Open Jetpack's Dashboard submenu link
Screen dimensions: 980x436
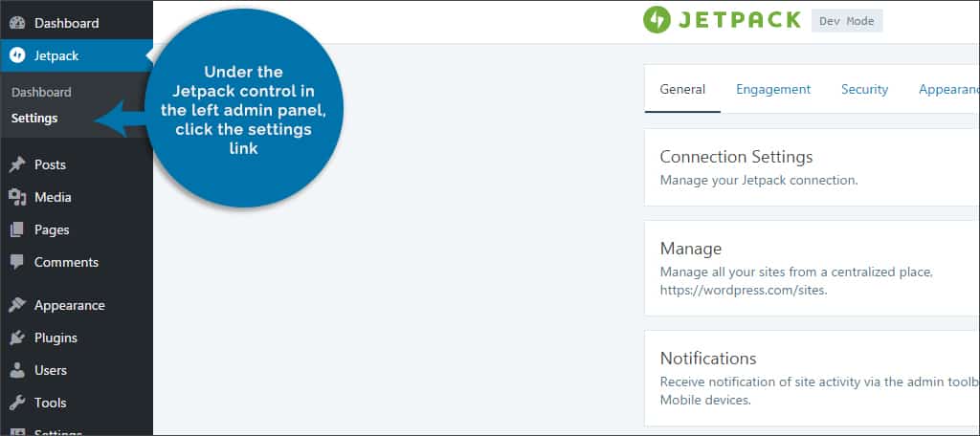coord(41,93)
